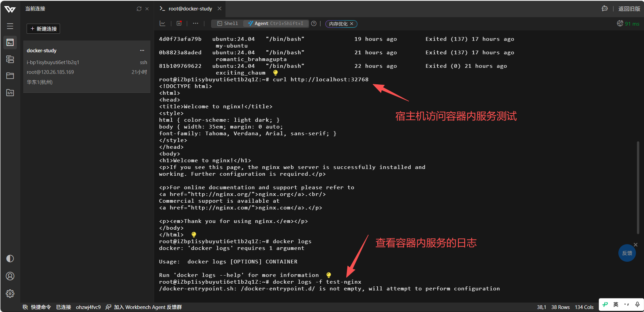The height and width of the screenshot is (312, 644).
Task: Click the Workbench logo icon
Action: [x=10, y=9]
